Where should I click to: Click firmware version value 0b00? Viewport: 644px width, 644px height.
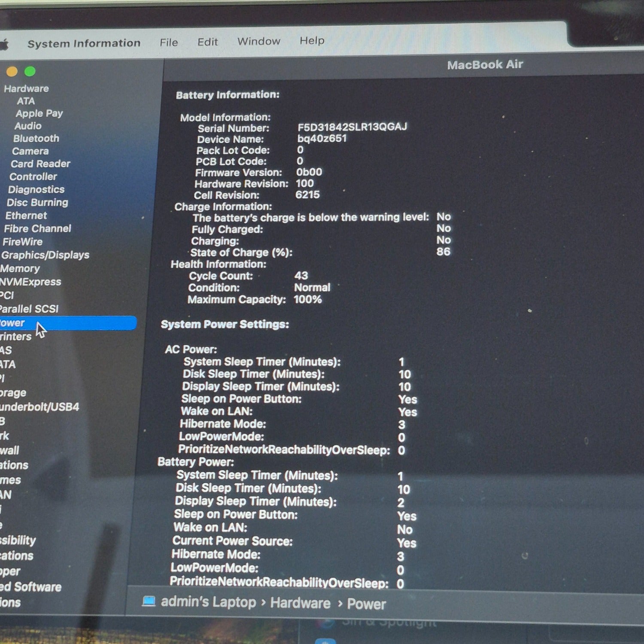309,172
